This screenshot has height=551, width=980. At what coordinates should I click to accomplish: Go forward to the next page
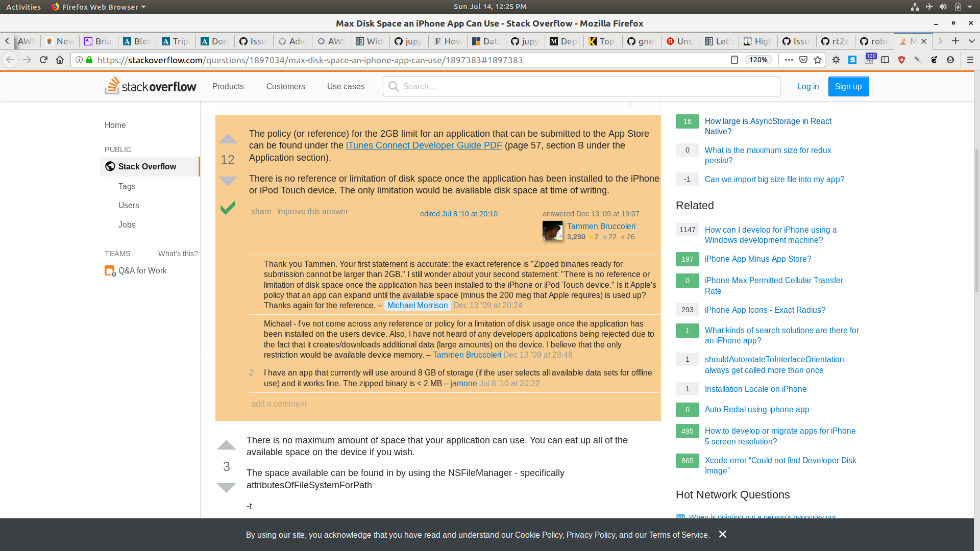pyautogui.click(x=27, y=60)
